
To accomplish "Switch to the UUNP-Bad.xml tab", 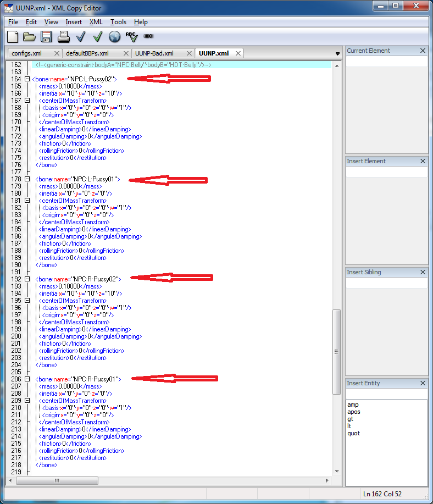I will coord(154,53).
